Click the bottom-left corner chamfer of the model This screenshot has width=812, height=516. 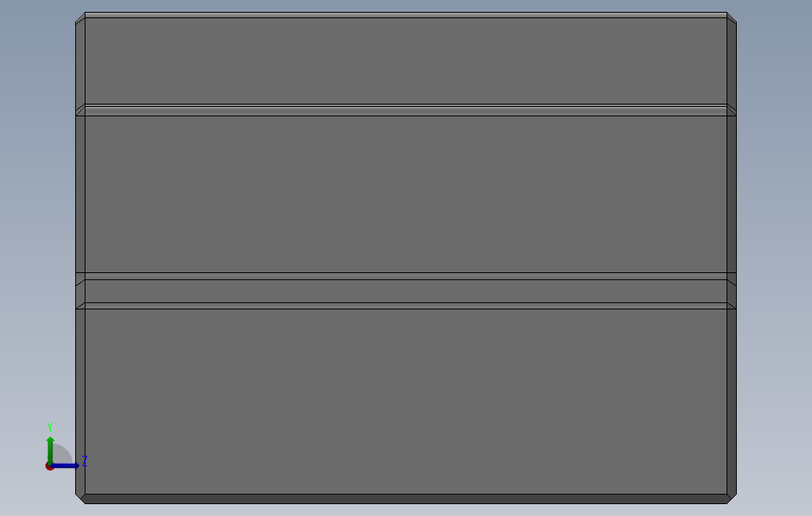[82, 498]
